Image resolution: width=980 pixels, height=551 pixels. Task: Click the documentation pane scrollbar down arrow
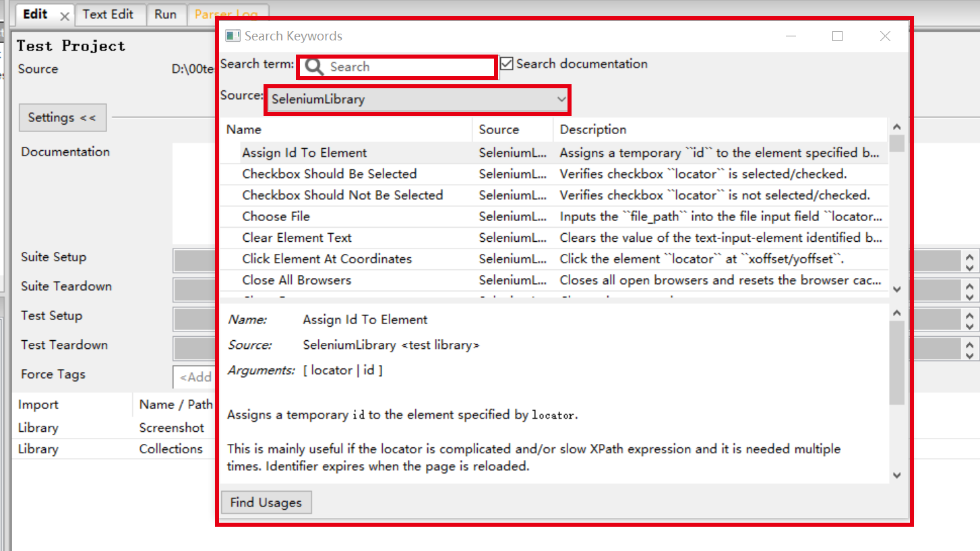(896, 475)
